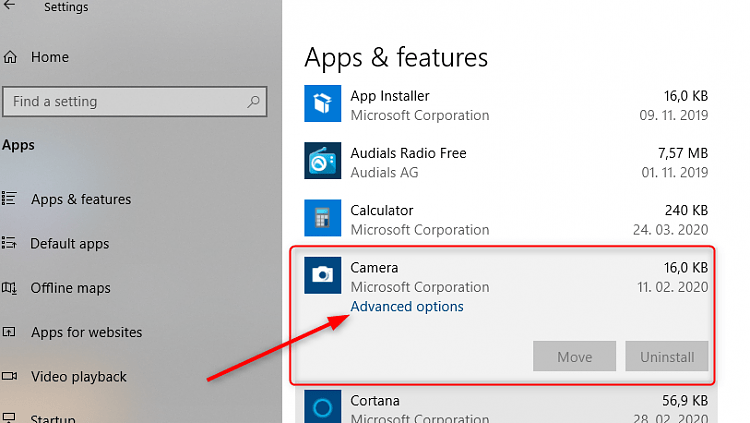The height and width of the screenshot is (423, 750).
Task: Click the Apps for websites icon
Action: pyautogui.click(x=9, y=332)
